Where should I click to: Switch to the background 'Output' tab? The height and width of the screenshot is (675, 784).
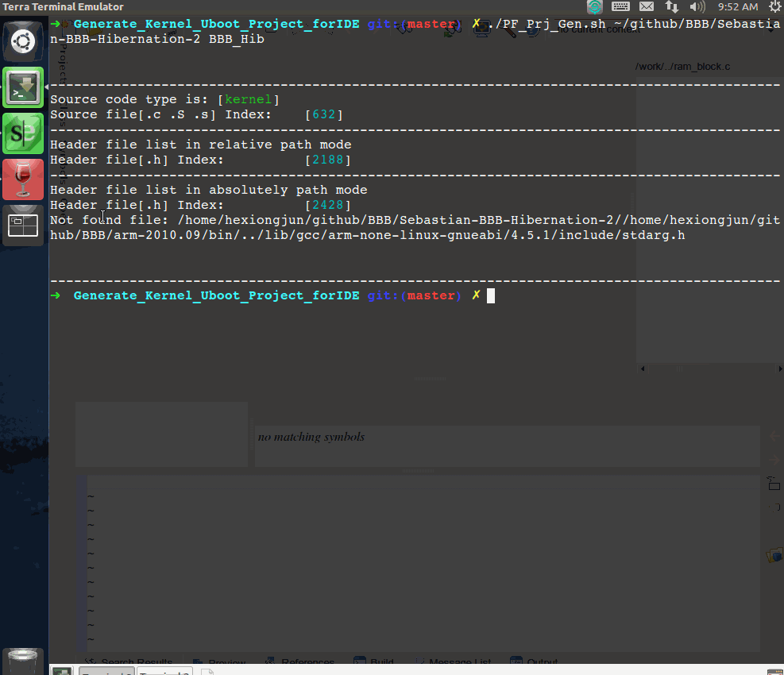click(x=534, y=661)
